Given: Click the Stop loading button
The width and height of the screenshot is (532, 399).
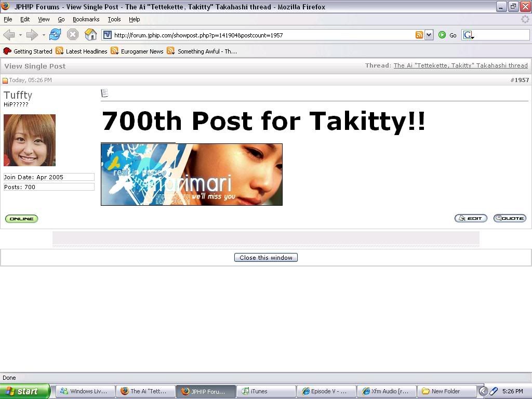Looking at the screenshot, I should tap(73, 35).
